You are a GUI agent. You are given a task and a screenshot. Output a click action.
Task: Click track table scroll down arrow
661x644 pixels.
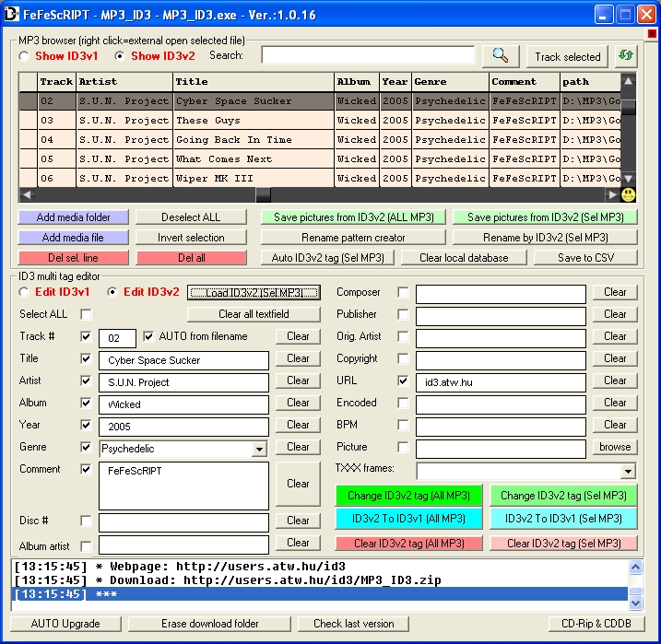click(628, 179)
